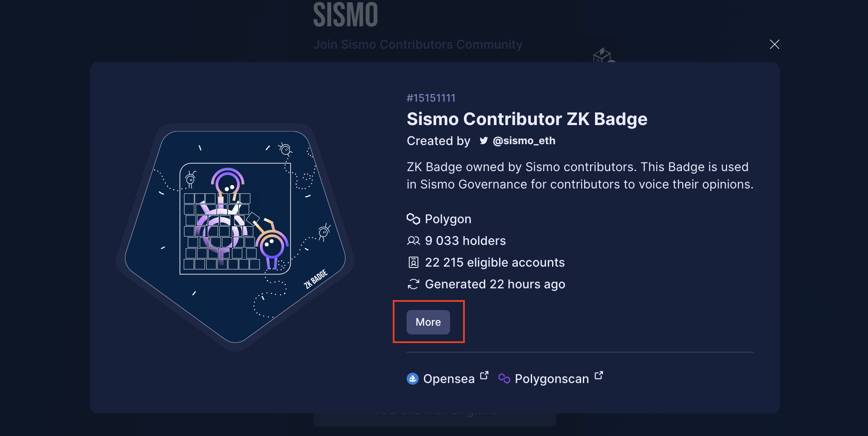Click the SISMO logo behind the modal
This screenshot has width=868, height=436.
(345, 15)
